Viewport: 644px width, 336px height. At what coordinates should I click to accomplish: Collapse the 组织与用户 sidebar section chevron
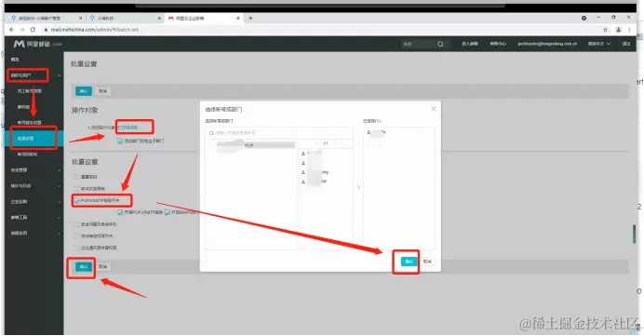[60, 75]
